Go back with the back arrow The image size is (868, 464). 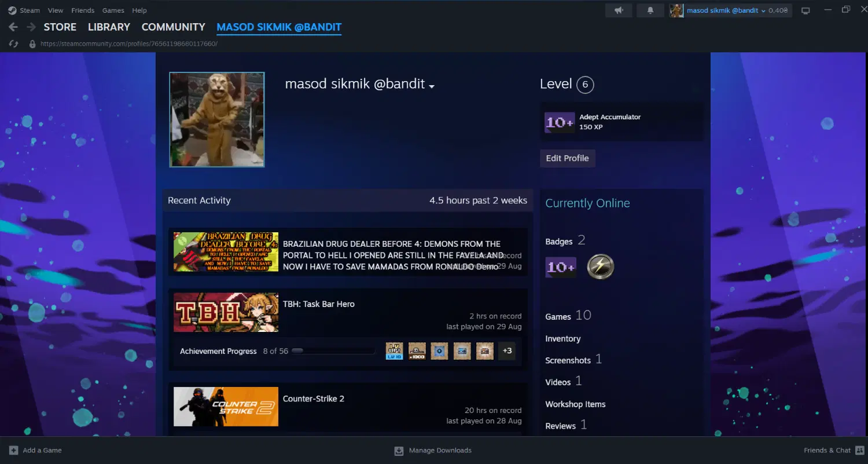(13, 27)
